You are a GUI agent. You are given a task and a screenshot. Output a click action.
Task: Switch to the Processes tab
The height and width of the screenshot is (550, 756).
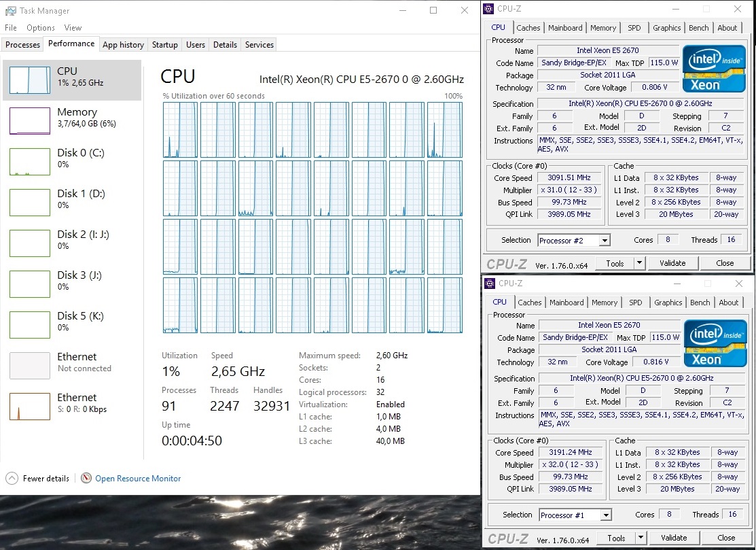[22, 45]
